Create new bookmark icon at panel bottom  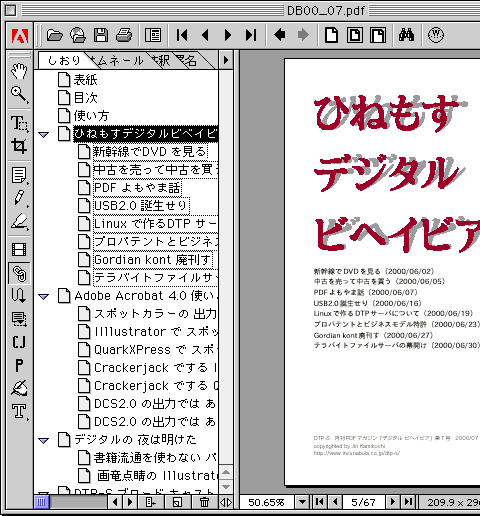177,502
